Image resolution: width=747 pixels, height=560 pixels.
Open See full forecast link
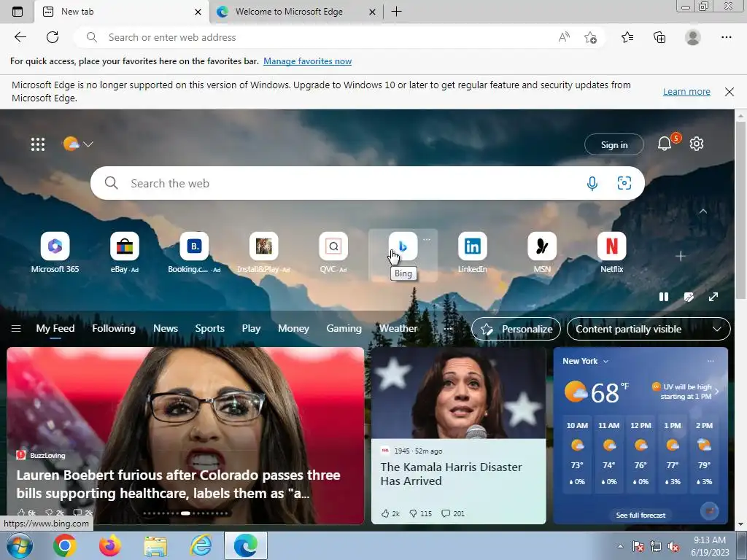tap(640, 516)
